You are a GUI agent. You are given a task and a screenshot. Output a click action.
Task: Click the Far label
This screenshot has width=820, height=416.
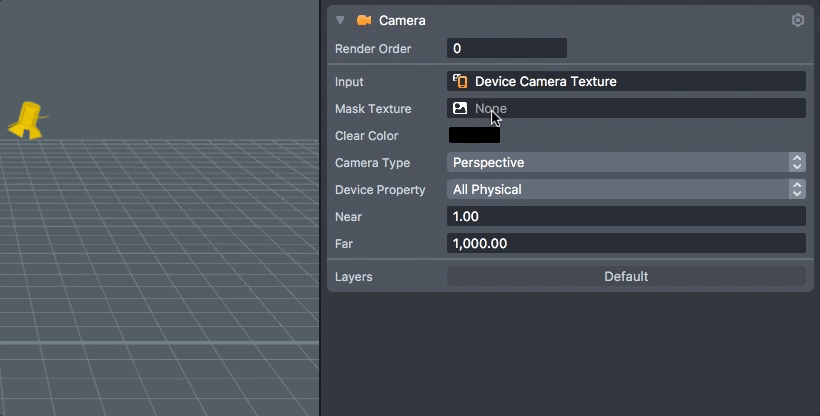[x=344, y=244]
